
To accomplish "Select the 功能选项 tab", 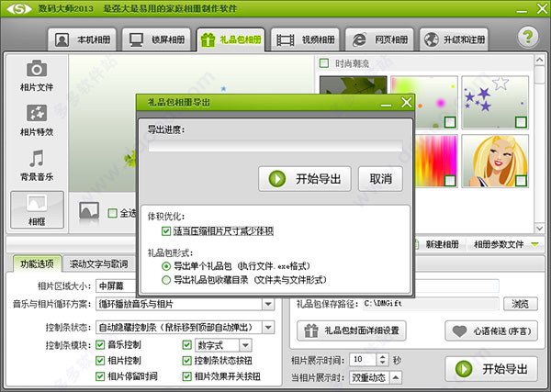I will (37, 263).
